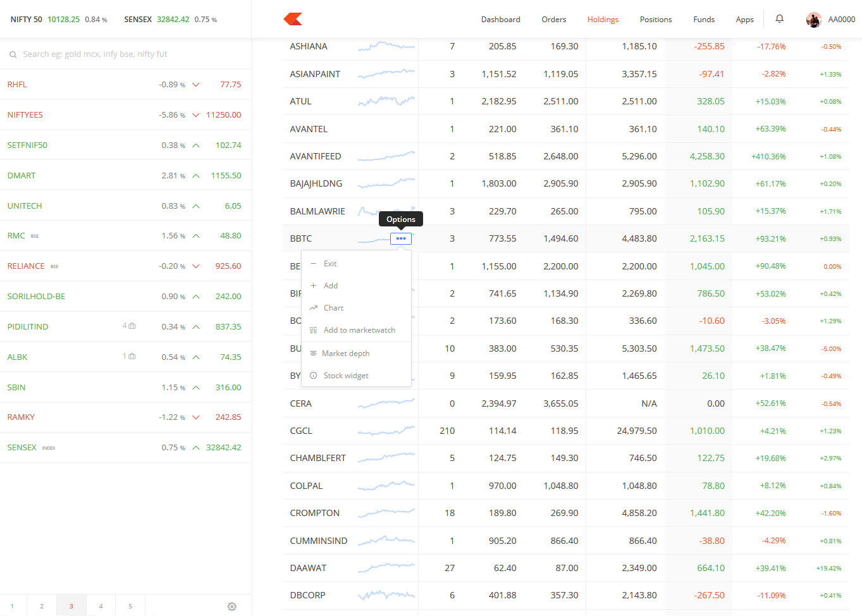Click NIFTY 50 index value 10128.25
This screenshot has height=616, width=862.
click(x=63, y=20)
